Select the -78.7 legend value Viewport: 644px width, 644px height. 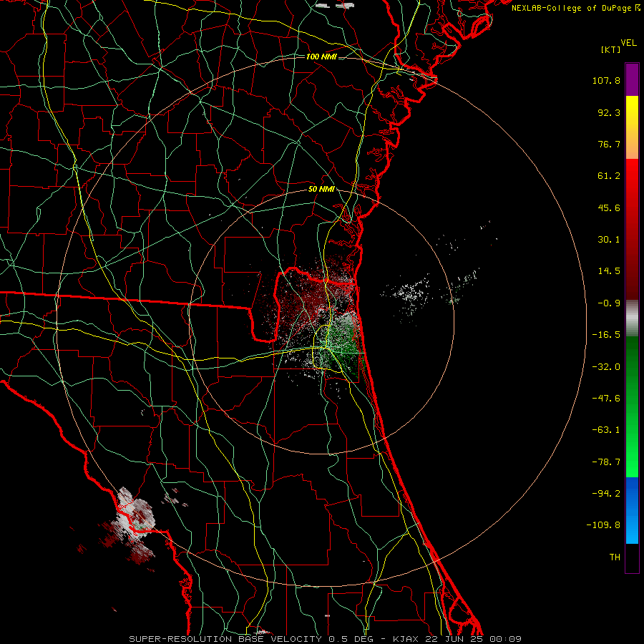point(606,462)
